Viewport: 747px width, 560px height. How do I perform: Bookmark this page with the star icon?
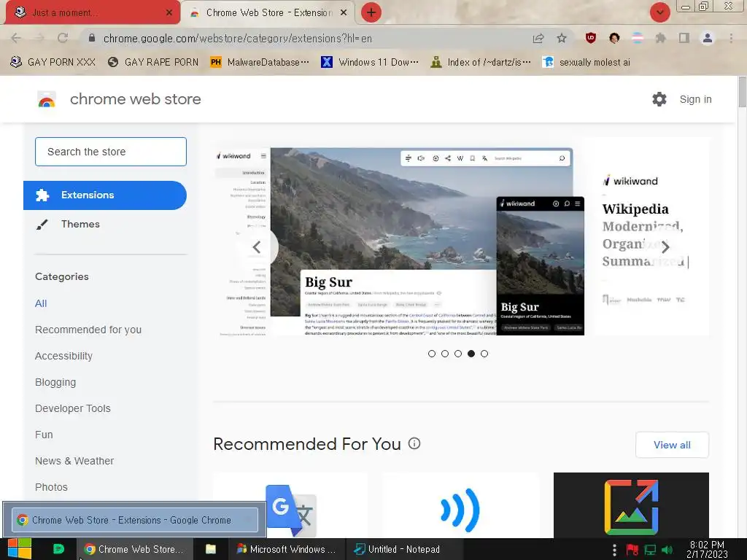pos(562,38)
